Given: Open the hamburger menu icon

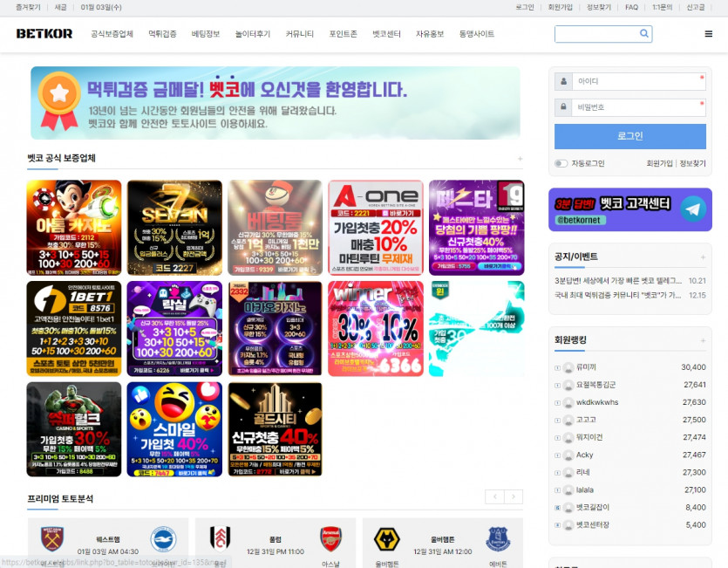Looking at the screenshot, I should coord(708,34).
